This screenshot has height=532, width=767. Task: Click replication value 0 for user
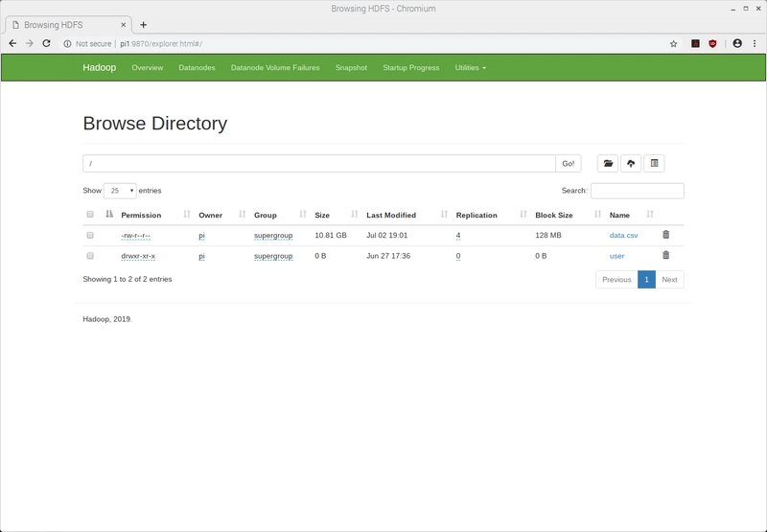point(458,256)
